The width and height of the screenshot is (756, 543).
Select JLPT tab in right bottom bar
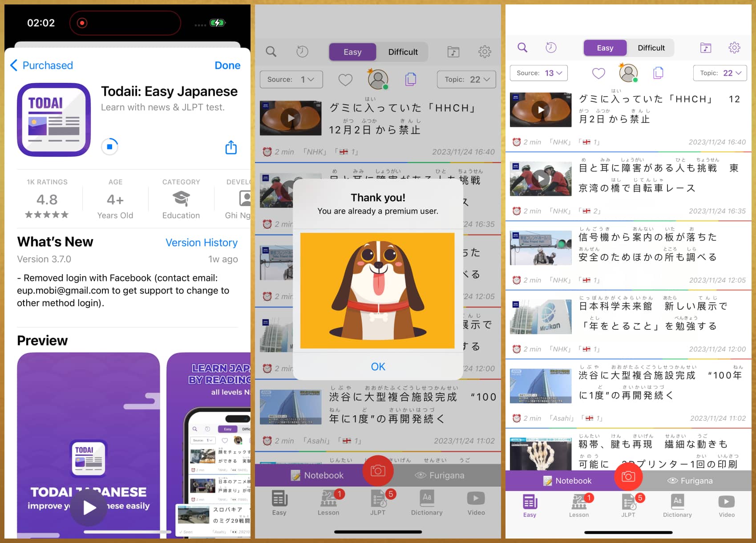tap(628, 506)
